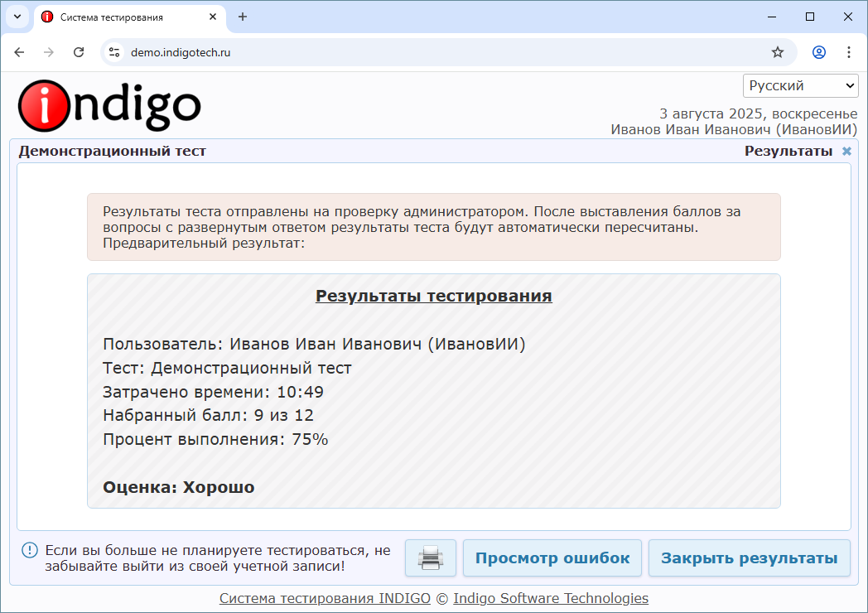Open Chrome three-dot menu

[849, 52]
